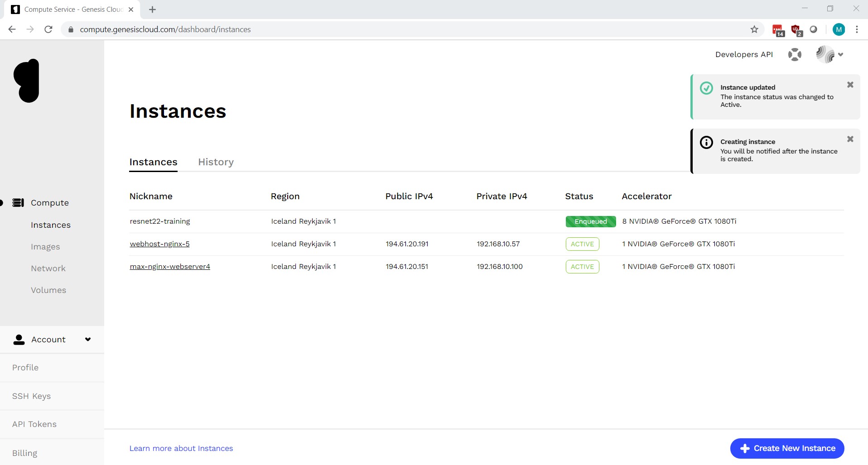Dismiss the Instance updated notification
This screenshot has height=465, width=868.
point(850,85)
